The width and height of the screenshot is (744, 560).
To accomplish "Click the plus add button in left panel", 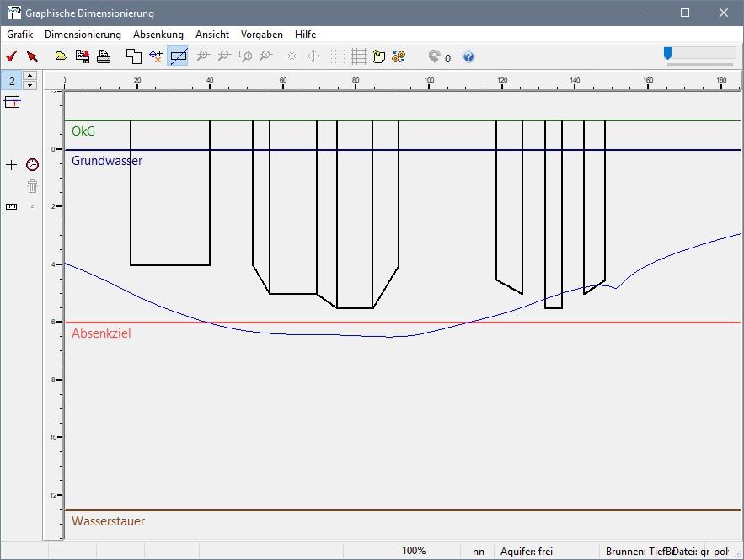I will coord(11,164).
